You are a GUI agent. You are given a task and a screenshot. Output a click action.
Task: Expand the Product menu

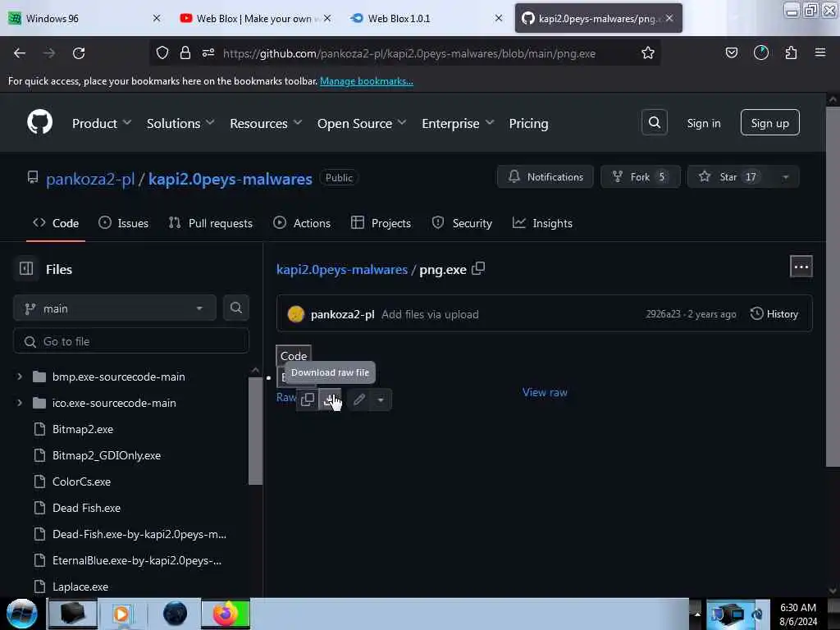coord(102,123)
